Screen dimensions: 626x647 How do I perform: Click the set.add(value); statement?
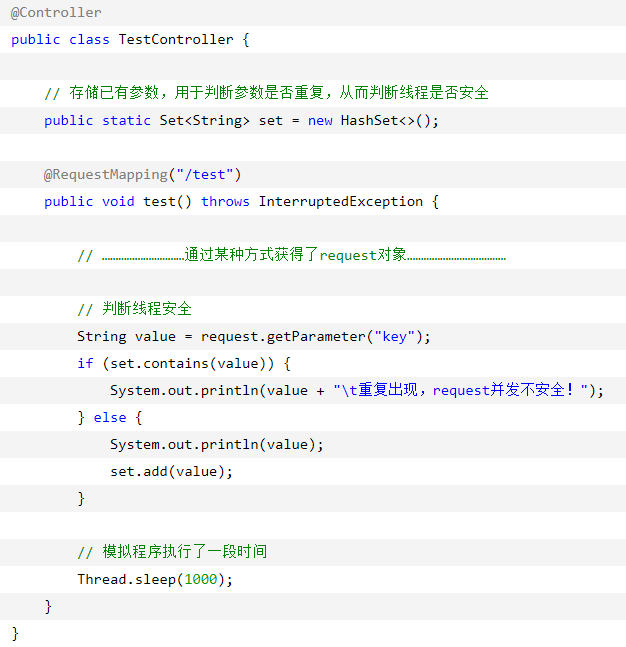point(171,472)
